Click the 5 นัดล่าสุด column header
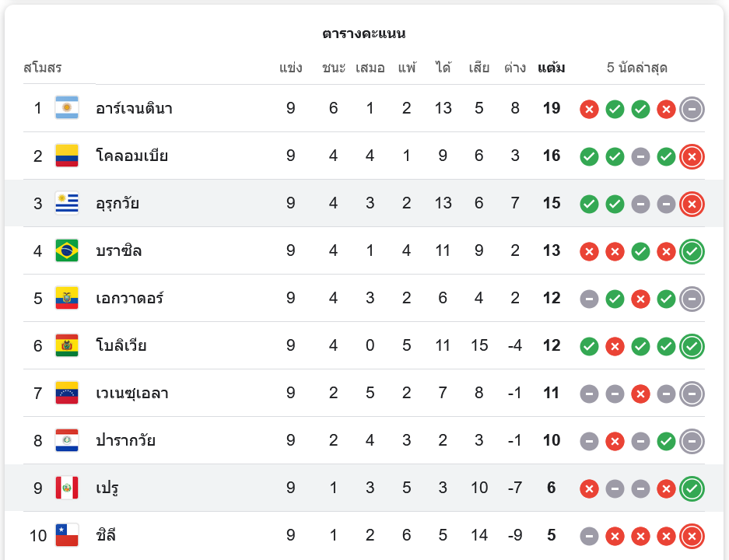 637,68
